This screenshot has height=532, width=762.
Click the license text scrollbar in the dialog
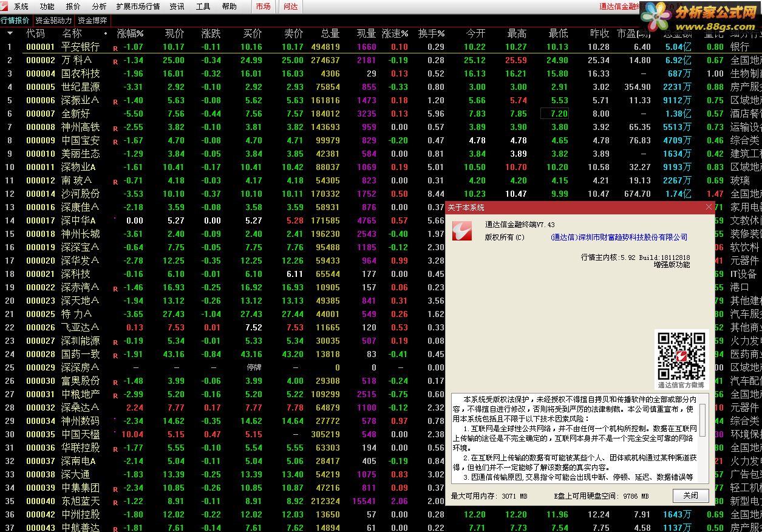702,437
